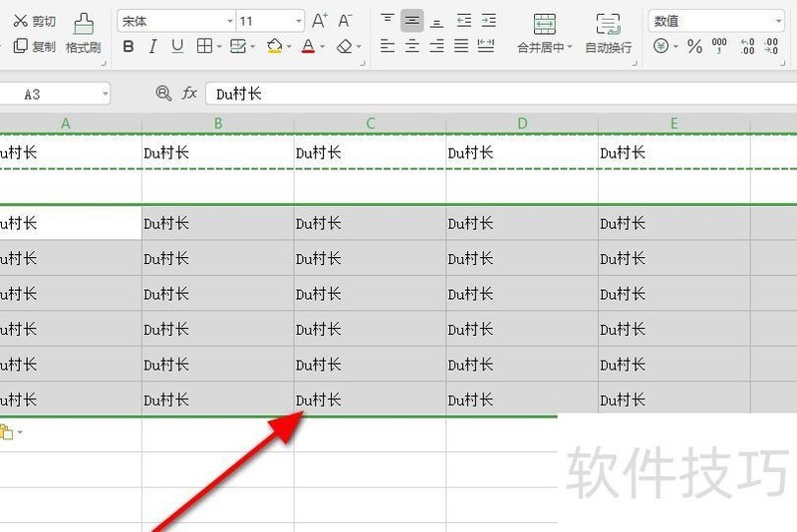Viewport: 797px width, 532px height.
Task: Toggle the highlighted middle vertical align button
Action: [x=412, y=21]
